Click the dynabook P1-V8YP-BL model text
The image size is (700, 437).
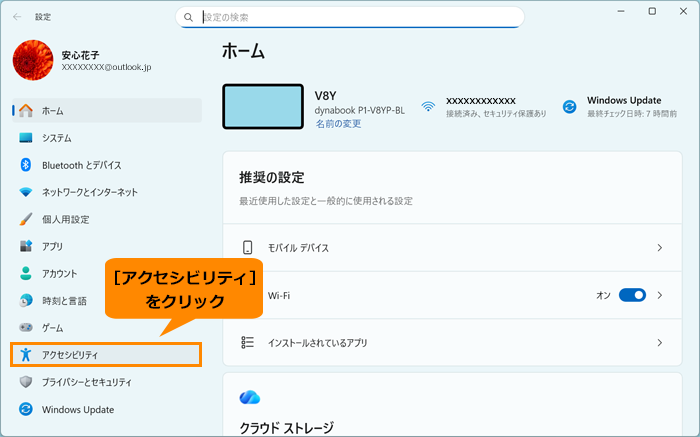tap(359, 110)
